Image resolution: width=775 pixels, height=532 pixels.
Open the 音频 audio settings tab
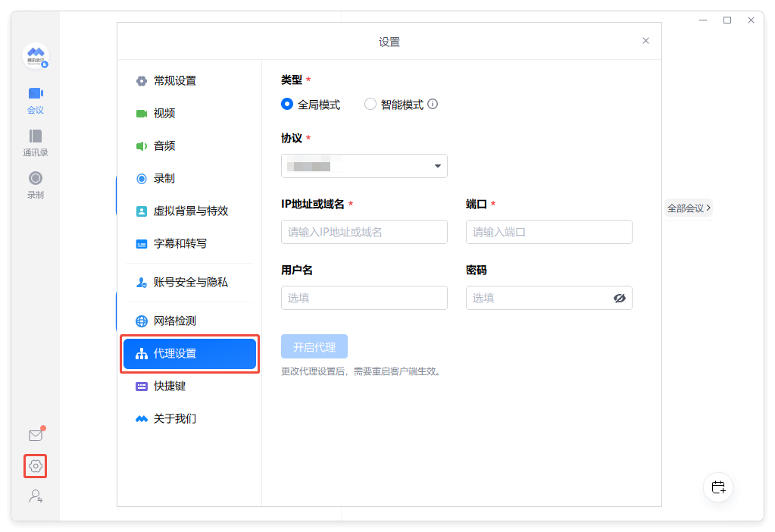190,146
